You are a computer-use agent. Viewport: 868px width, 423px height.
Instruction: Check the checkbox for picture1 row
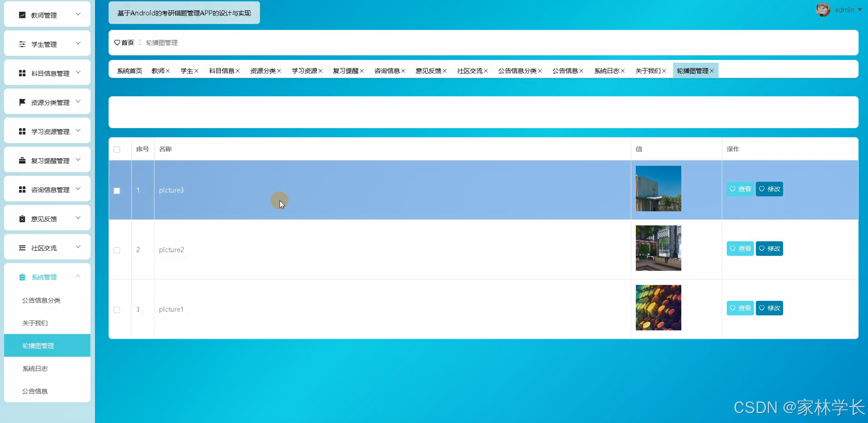pyautogui.click(x=117, y=309)
